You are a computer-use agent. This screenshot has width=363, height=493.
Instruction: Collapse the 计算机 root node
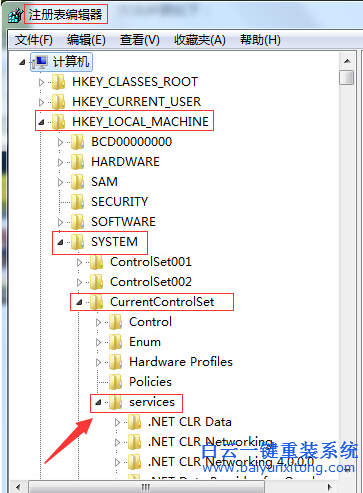[x=22, y=62]
